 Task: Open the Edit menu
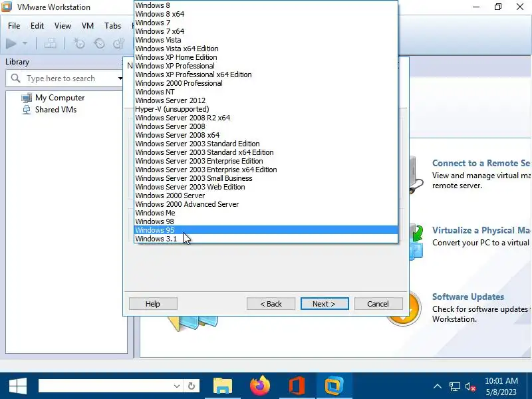37,26
